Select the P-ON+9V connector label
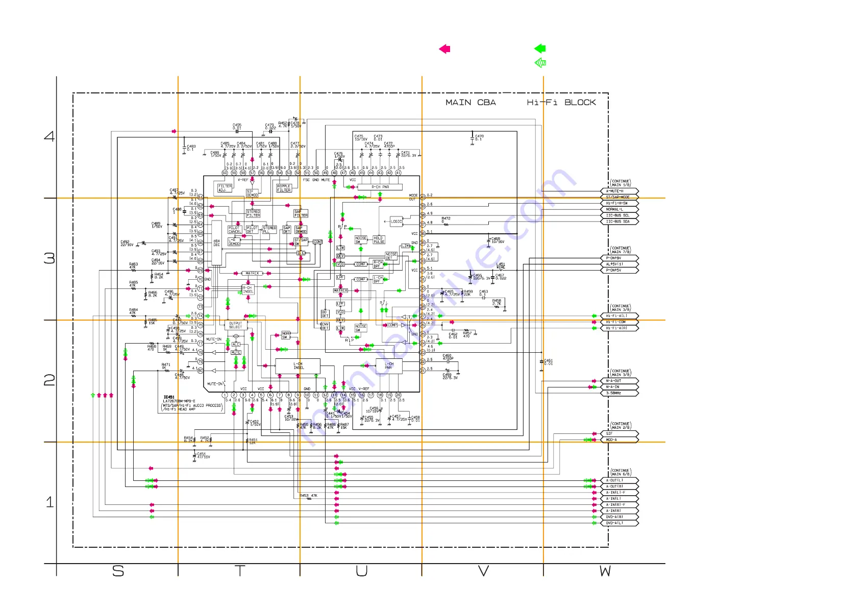This screenshot has height=608, width=868. (x=619, y=258)
